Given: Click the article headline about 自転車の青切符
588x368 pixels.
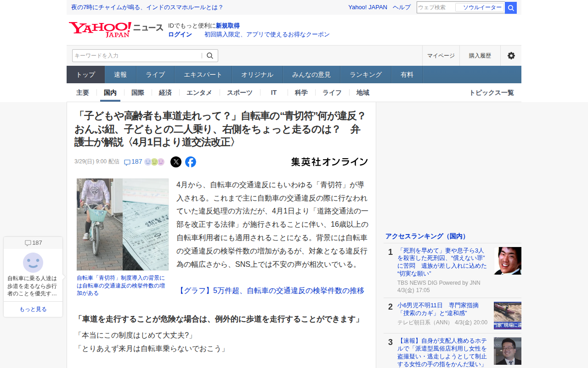Looking at the screenshot, I should pyautogui.click(x=220, y=129).
